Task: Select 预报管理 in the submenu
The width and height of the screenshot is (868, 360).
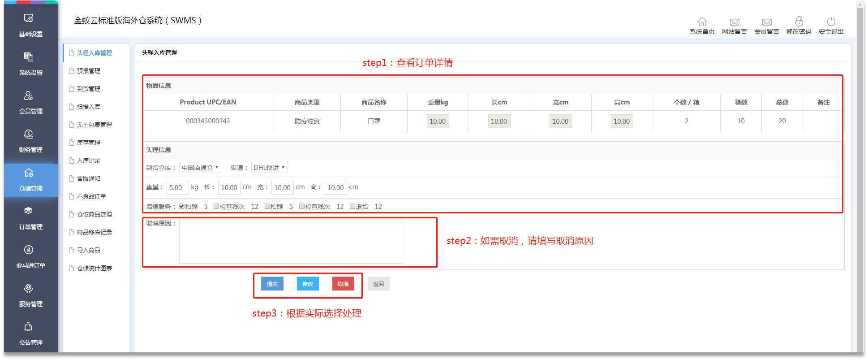Action: (89, 71)
